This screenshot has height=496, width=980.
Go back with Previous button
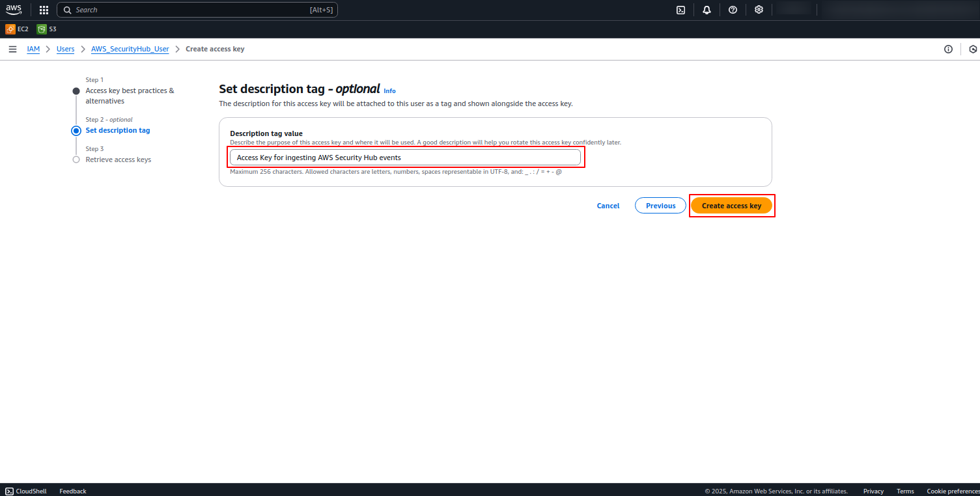[x=660, y=206]
